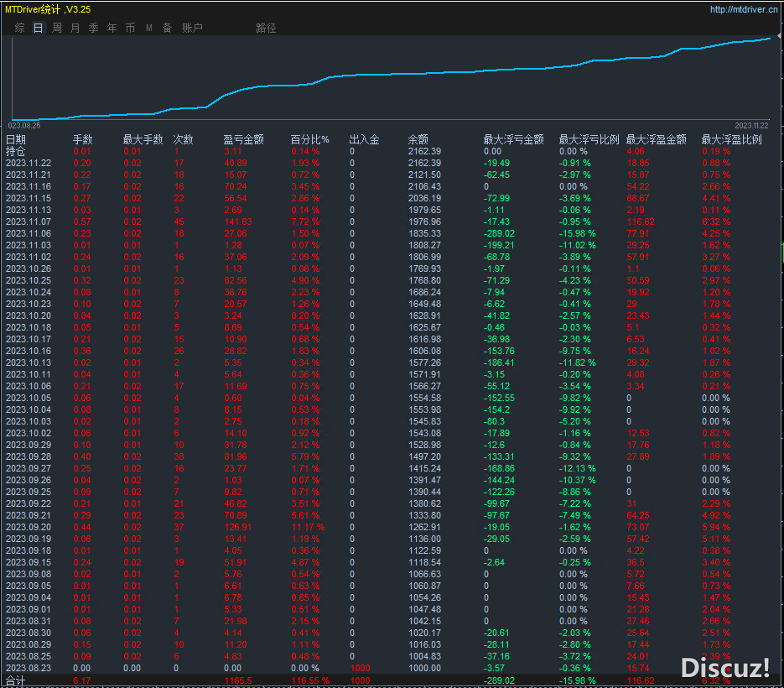Click the 1000 deposit value in 2023.08.23 row
The image size is (784, 688).
point(360,668)
